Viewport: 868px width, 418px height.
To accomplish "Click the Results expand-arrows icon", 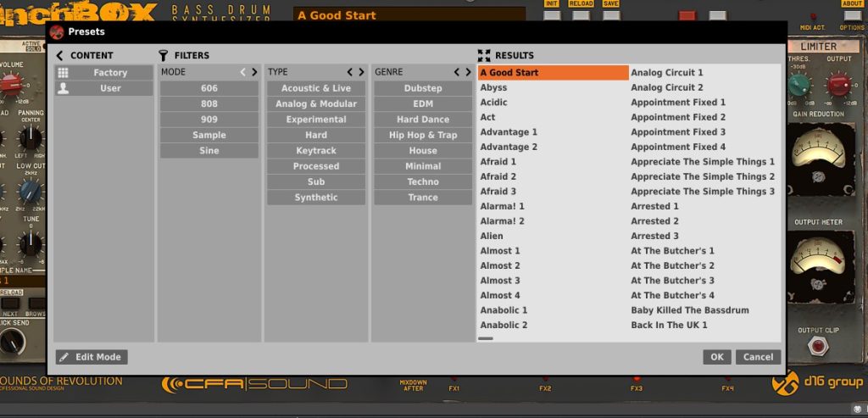I will (x=484, y=55).
